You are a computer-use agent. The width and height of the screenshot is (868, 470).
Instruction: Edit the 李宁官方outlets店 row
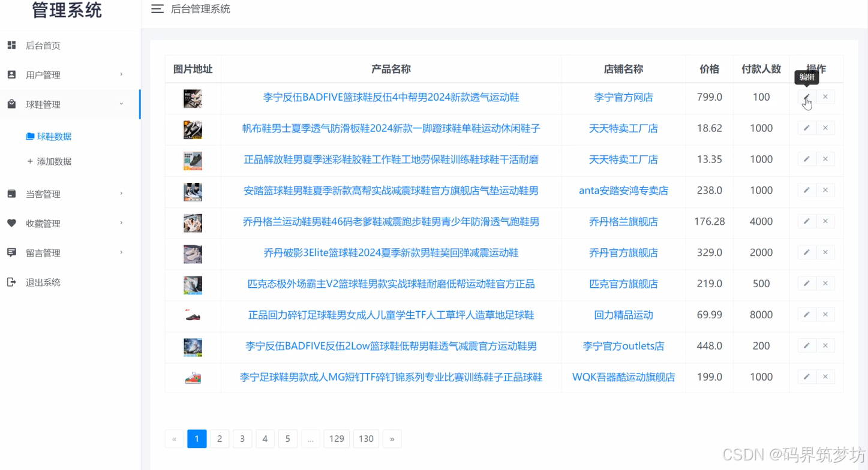(x=806, y=346)
